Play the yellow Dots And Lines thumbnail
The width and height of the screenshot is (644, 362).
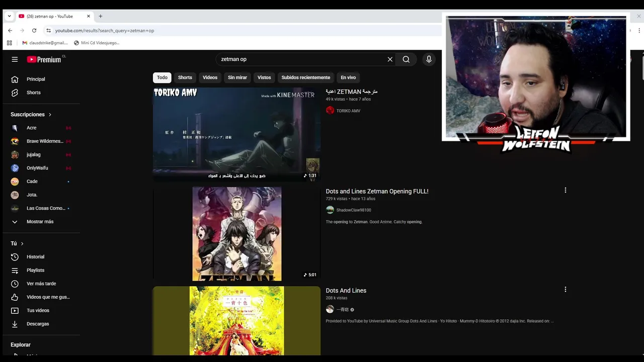[236, 321]
